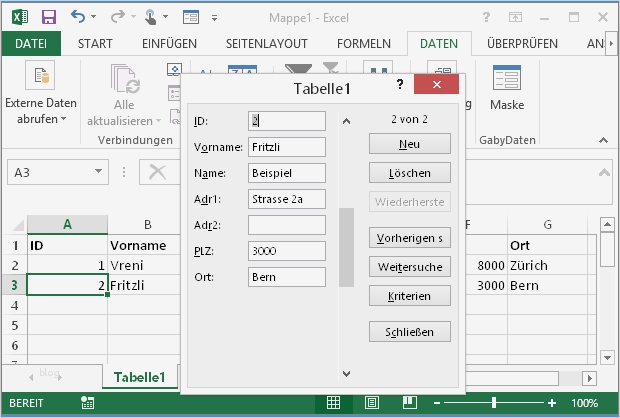Click the Neu button in dialog
This screenshot has height=418, width=620.
click(x=410, y=144)
